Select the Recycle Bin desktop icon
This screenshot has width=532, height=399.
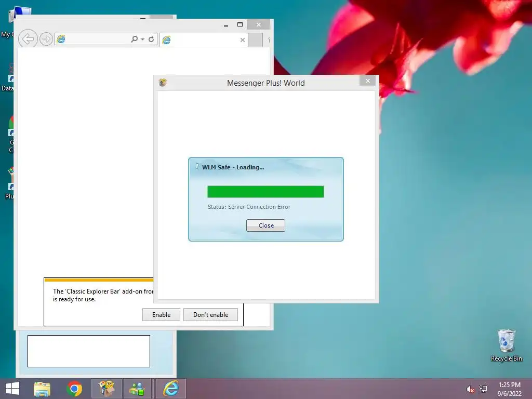click(506, 345)
